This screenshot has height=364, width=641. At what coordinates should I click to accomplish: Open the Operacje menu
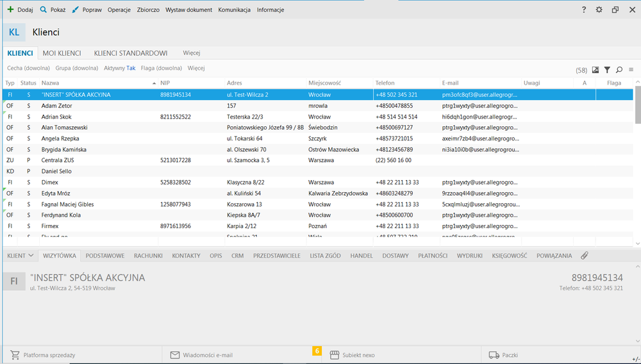(x=119, y=10)
